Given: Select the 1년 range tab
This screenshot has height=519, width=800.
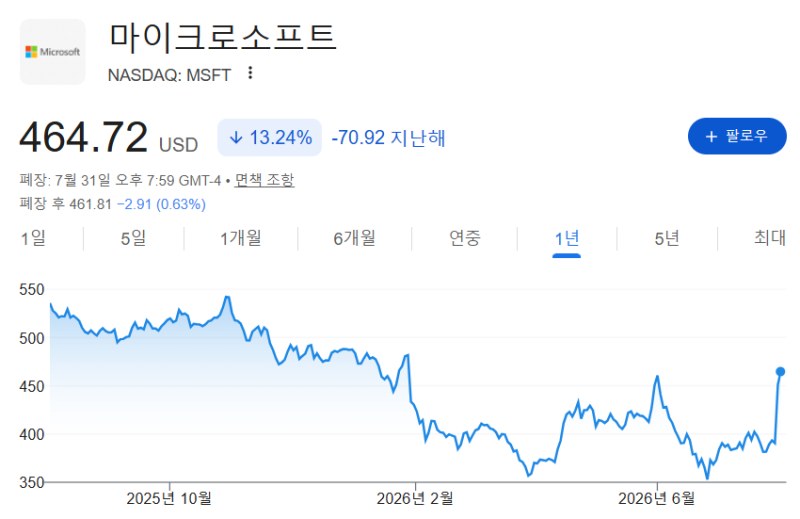Looking at the screenshot, I should coord(566,239).
